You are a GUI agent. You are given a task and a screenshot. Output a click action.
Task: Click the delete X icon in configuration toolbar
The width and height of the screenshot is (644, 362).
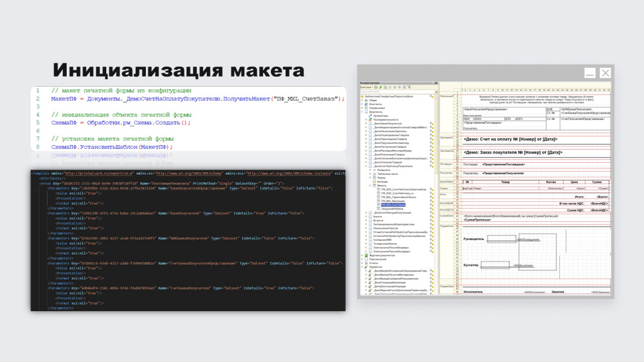[390, 87]
